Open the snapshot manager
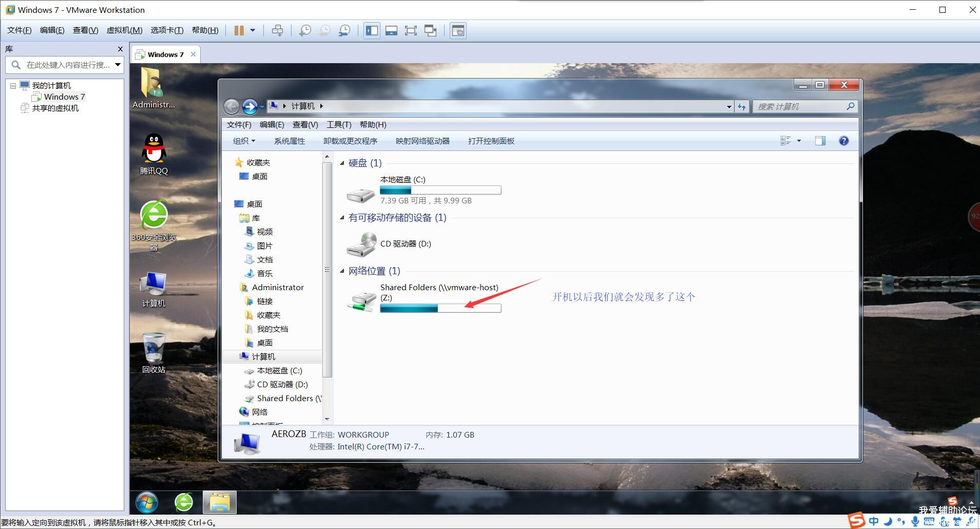The width and height of the screenshot is (980, 529). pyautogui.click(x=344, y=31)
